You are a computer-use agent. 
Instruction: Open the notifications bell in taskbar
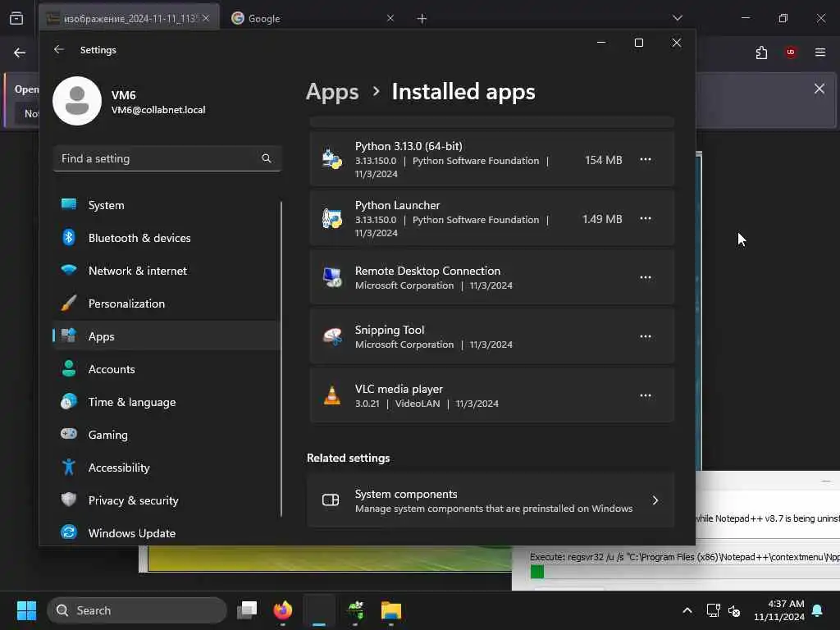pos(818,610)
